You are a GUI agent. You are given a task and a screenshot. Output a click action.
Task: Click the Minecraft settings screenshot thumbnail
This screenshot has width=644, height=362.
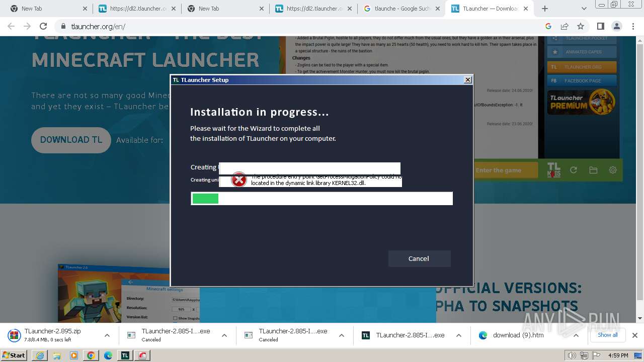coord(114,293)
